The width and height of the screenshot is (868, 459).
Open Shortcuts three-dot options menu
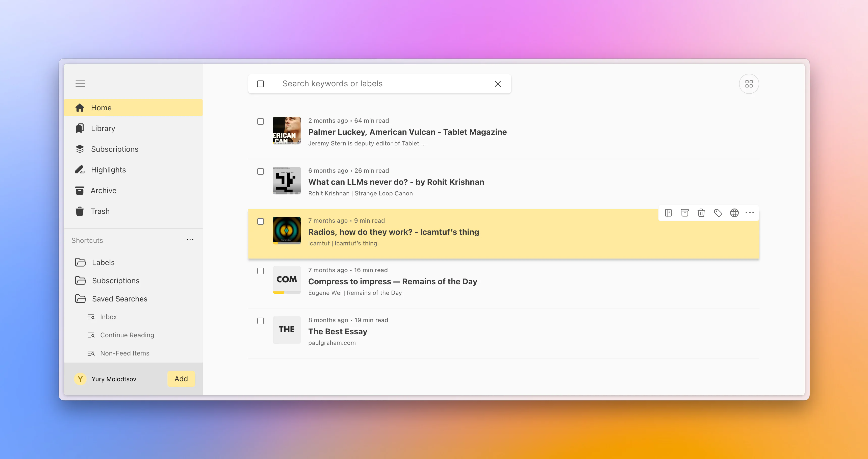click(190, 240)
